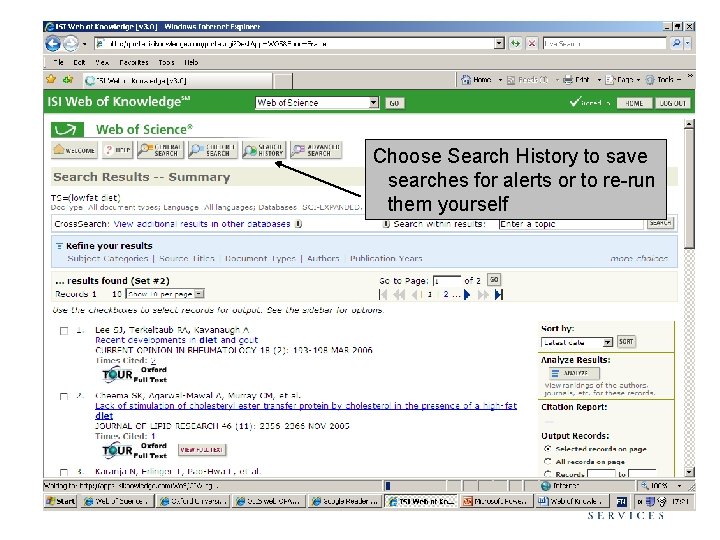Tick the checkbox for record 2 Cheema SK
720x540 pixels.
point(64,397)
